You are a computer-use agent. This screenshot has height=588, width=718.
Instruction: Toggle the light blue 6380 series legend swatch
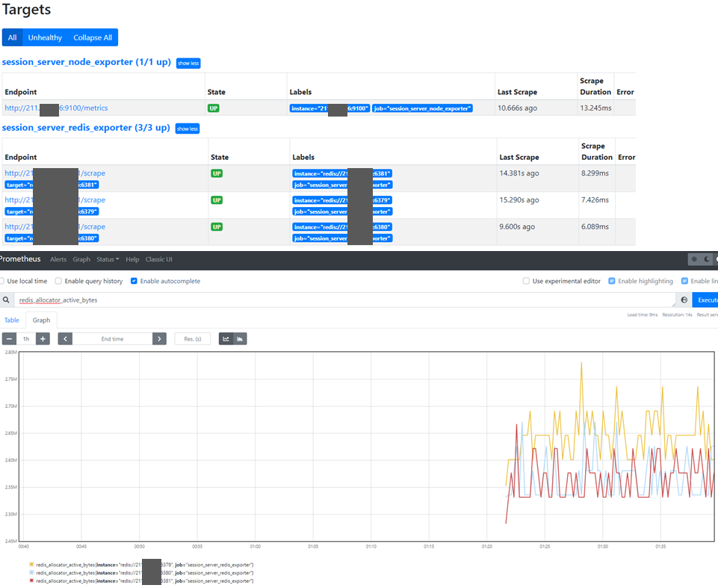point(31,572)
